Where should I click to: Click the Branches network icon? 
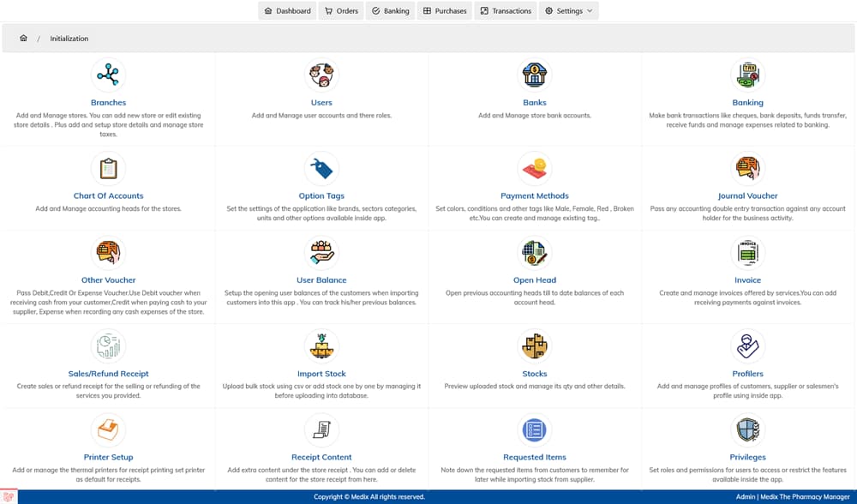108,75
